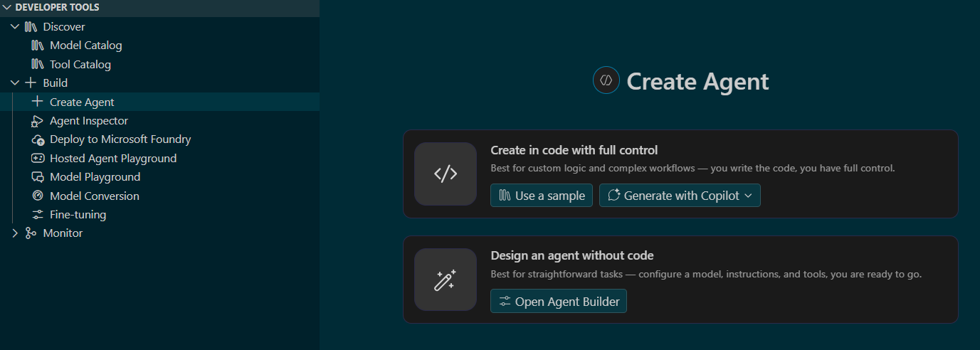Expand the Monitor tree chevron

(15, 233)
